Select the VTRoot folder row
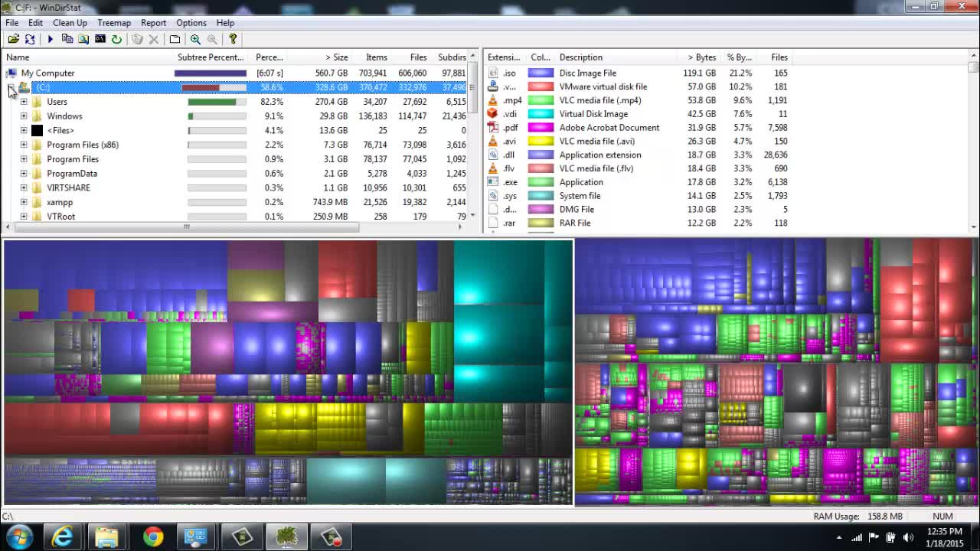Screen dimensions: 980x551 coord(237,217)
